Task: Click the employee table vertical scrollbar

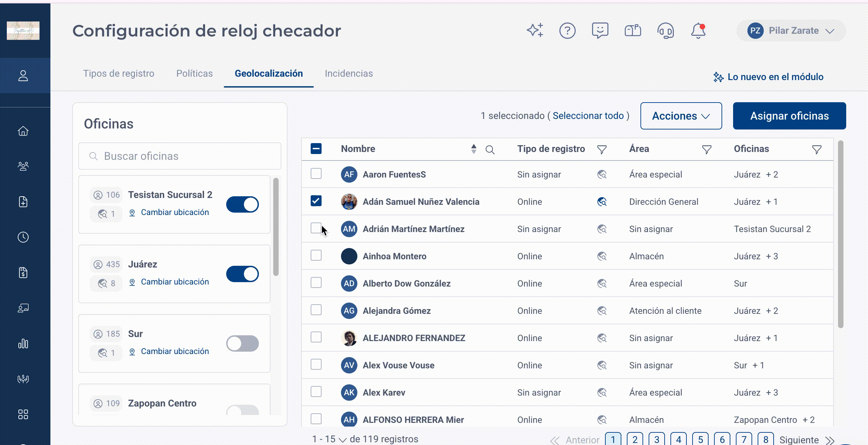Action: (x=841, y=234)
